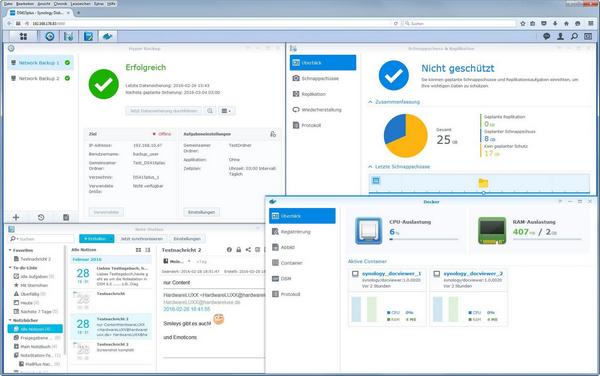Image resolution: width=600 pixels, height=376 pixels.
Task: Open Alle Aufgaben in To-do list
Action: [34, 277]
